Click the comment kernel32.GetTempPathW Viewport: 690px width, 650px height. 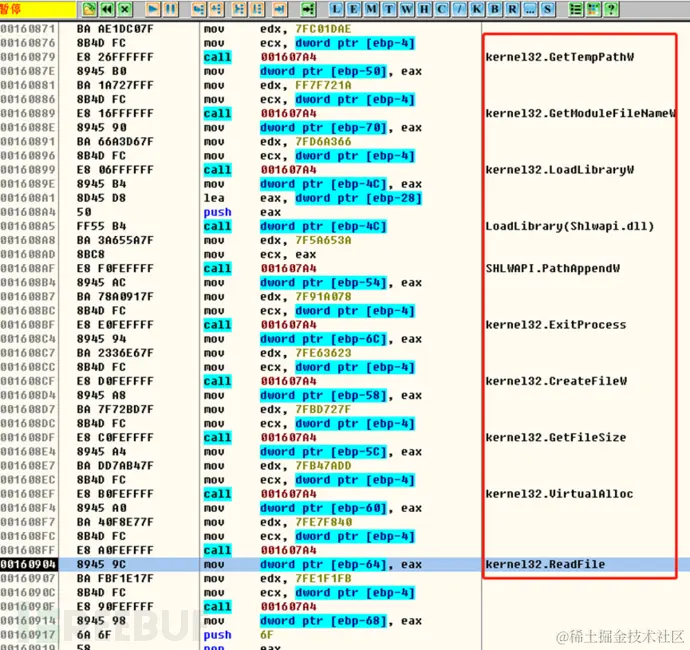click(x=560, y=57)
